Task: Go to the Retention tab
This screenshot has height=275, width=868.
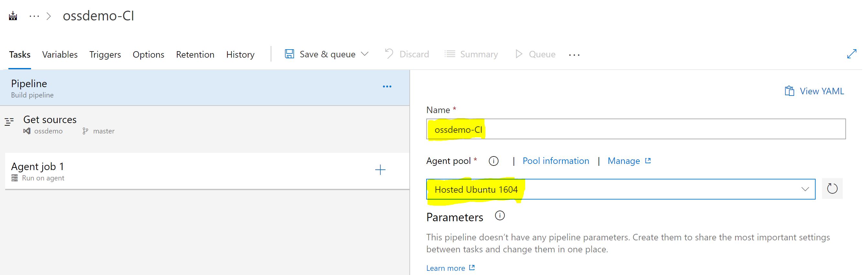Action: [195, 54]
